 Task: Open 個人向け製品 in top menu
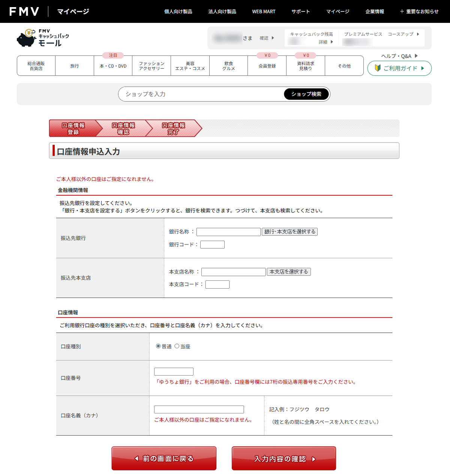tap(178, 12)
